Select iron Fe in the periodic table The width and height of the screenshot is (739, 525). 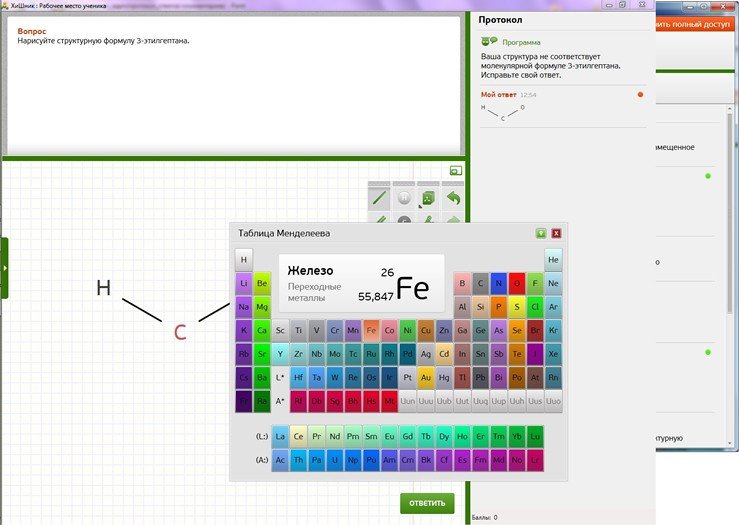371,330
